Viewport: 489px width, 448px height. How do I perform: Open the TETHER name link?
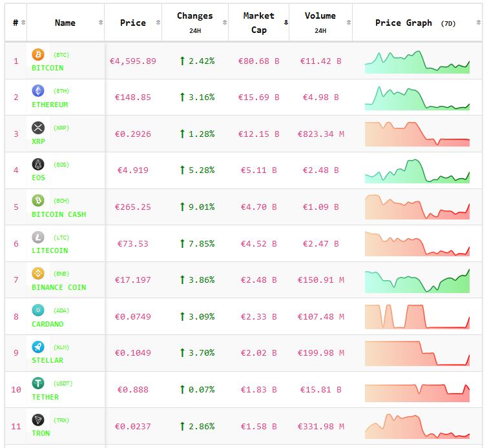point(45,397)
